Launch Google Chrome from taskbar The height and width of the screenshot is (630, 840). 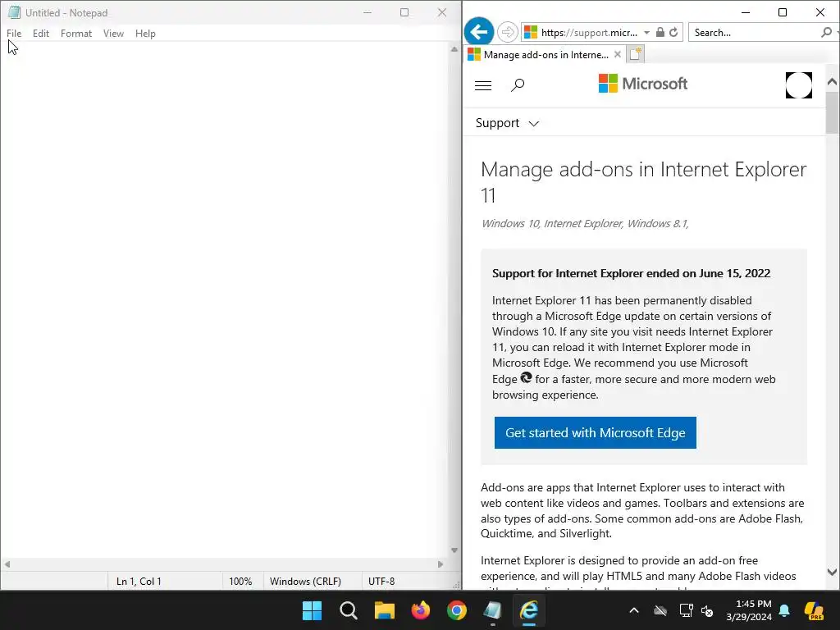point(456,610)
